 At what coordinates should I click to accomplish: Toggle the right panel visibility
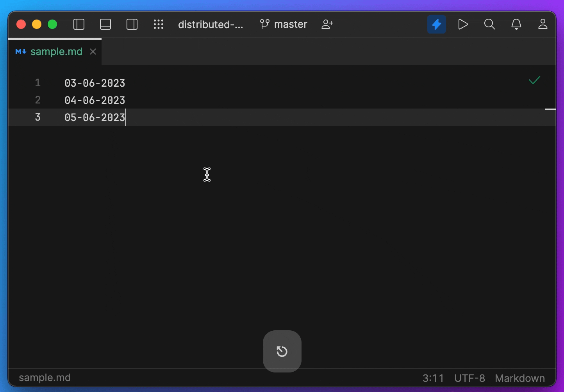click(132, 24)
